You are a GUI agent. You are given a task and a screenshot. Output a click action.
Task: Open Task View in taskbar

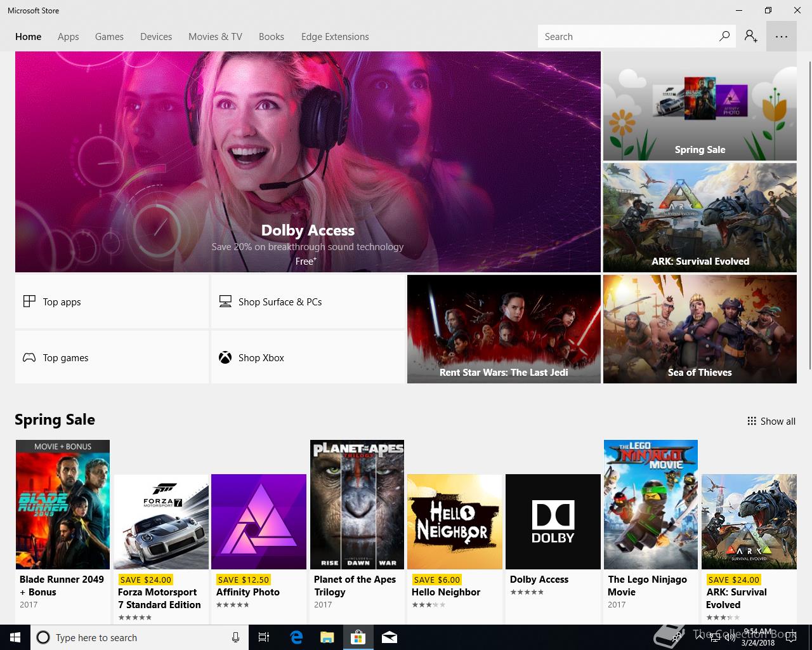tap(264, 637)
